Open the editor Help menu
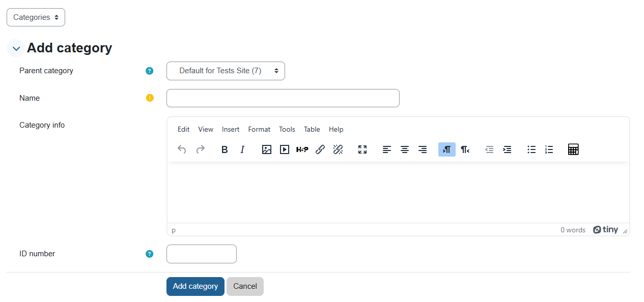This screenshot has width=644, height=302. [x=336, y=129]
